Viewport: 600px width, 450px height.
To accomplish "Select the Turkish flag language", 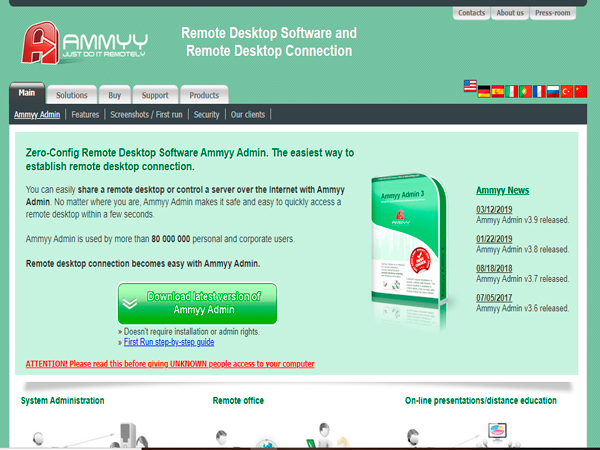I will [x=567, y=91].
